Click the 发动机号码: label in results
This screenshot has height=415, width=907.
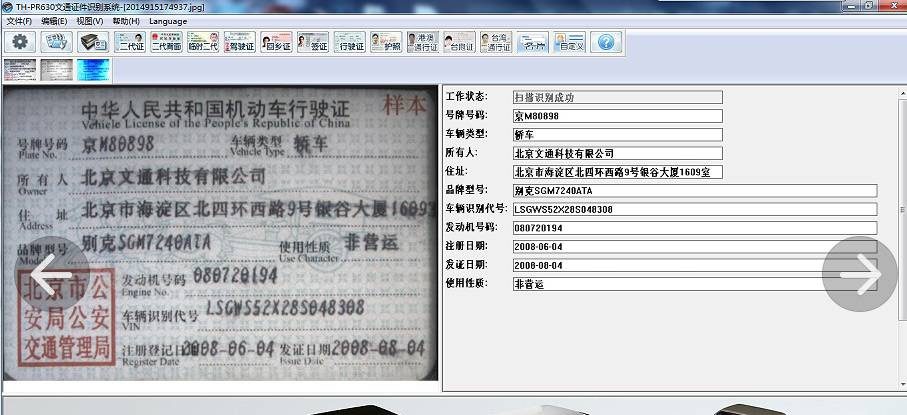point(472,226)
